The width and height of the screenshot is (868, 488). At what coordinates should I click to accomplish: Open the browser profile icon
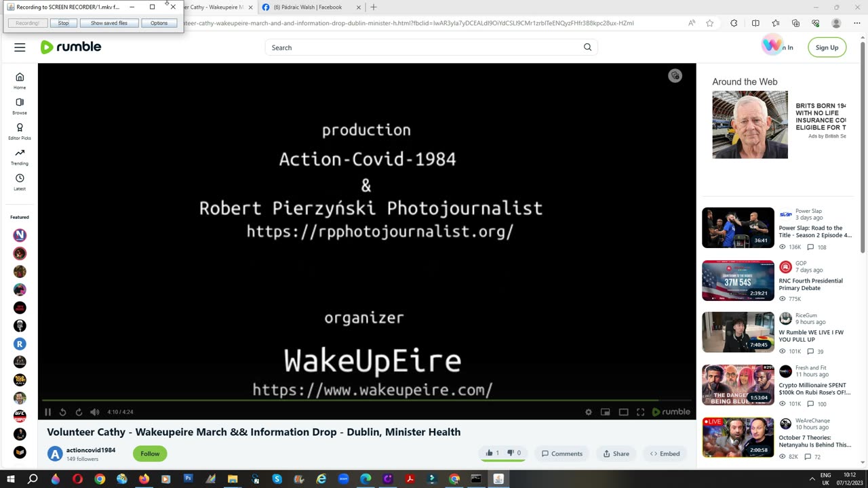point(836,23)
